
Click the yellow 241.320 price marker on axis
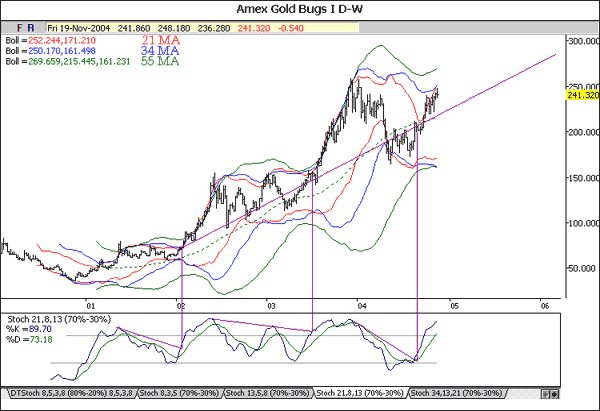coord(582,95)
